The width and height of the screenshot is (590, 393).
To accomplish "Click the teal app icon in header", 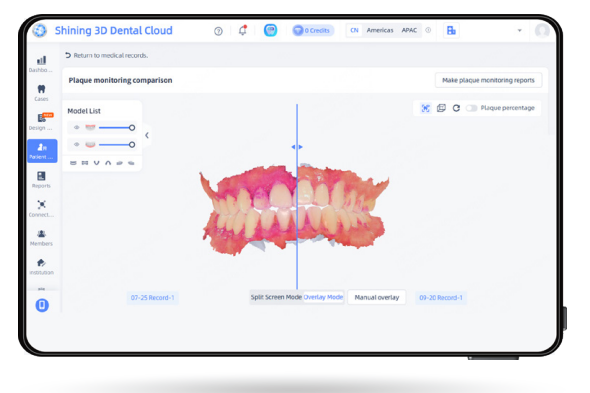I will [x=270, y=30].
